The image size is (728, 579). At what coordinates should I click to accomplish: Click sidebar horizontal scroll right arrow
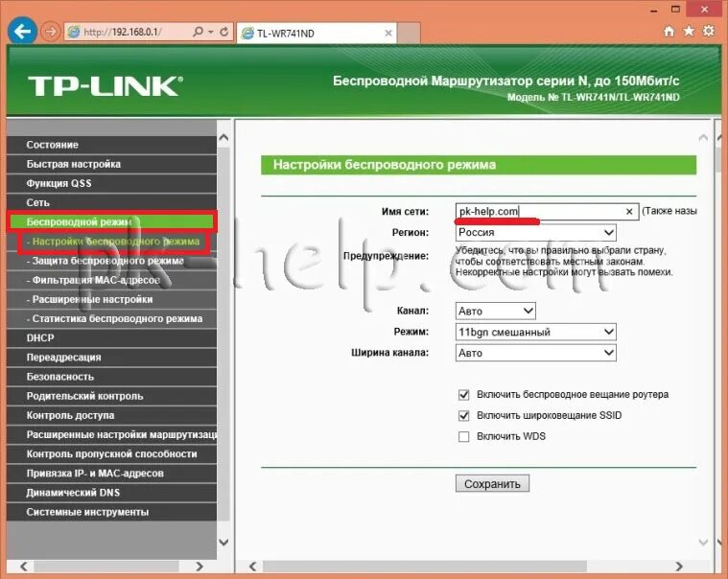click(200, 566)
